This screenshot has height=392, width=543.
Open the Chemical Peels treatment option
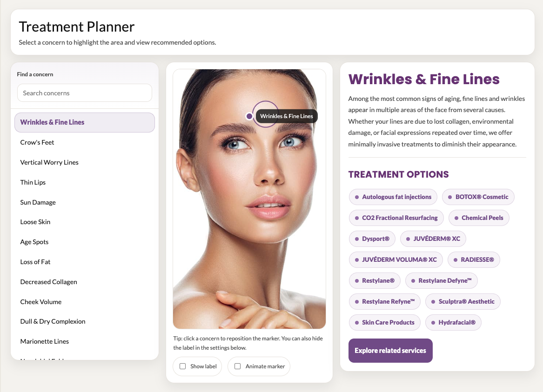click(479, 218)
